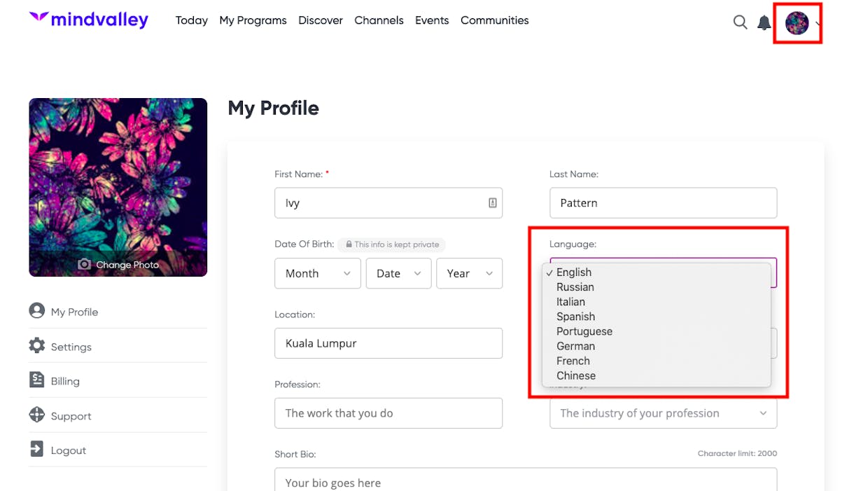Expand the avatar dropdown chevron
This screenshot has width=868, height=491.
tap(818, 25)
